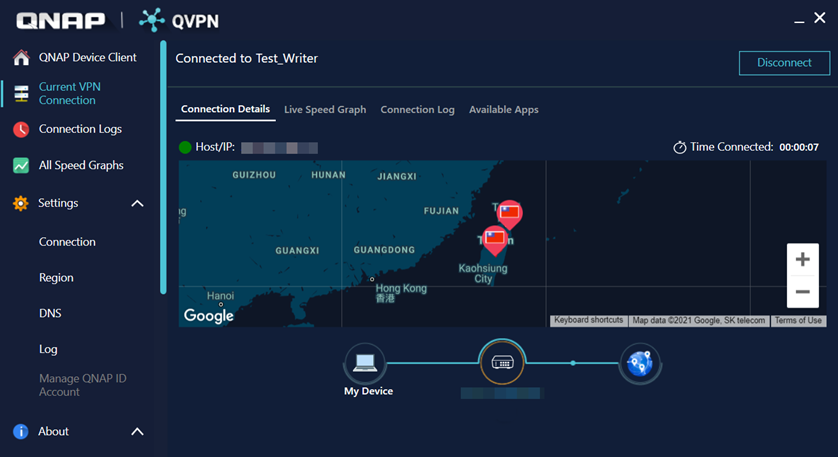838x457 pixels.
Task: Click the Disconnect button
Action: 784,63
